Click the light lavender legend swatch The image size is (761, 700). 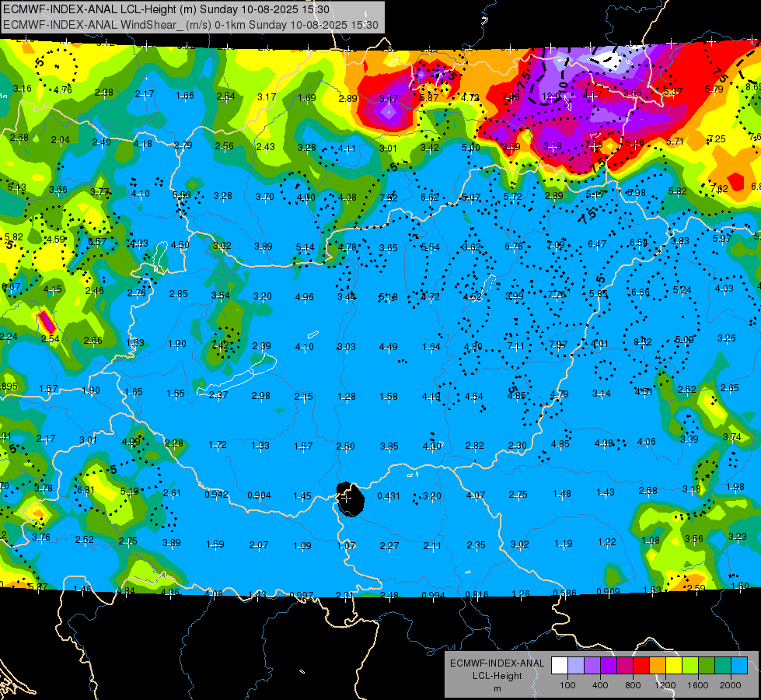pos(575,665)
